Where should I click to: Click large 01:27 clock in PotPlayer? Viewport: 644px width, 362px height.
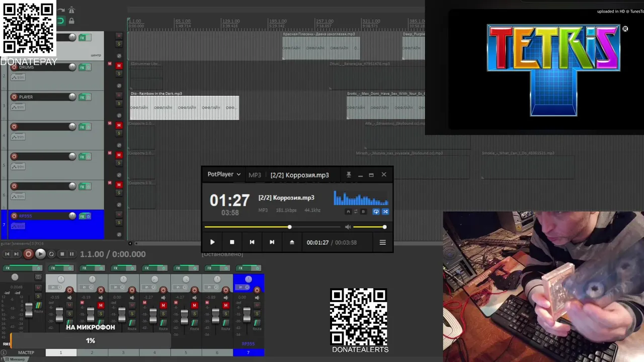[229, 201]
